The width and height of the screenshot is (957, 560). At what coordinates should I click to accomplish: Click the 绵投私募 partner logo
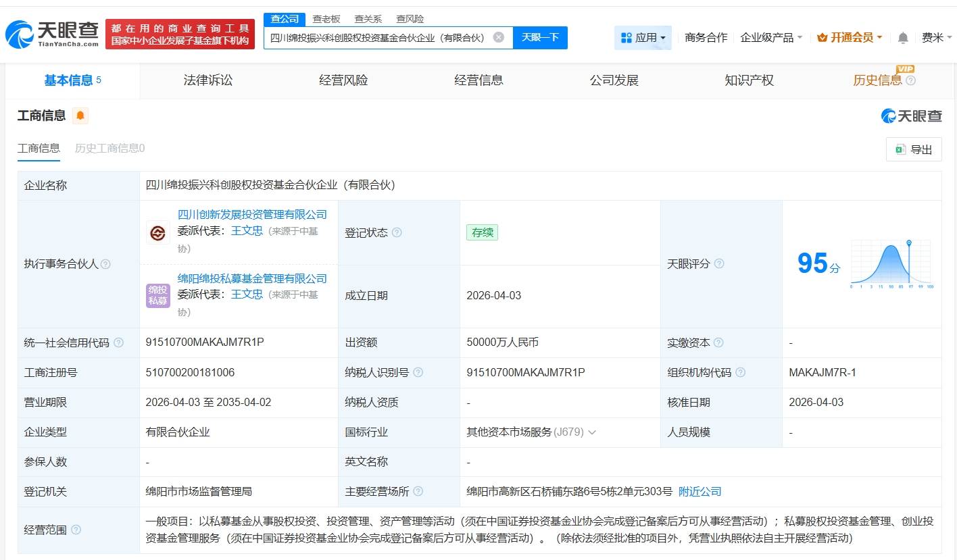(x=157, y=296)
